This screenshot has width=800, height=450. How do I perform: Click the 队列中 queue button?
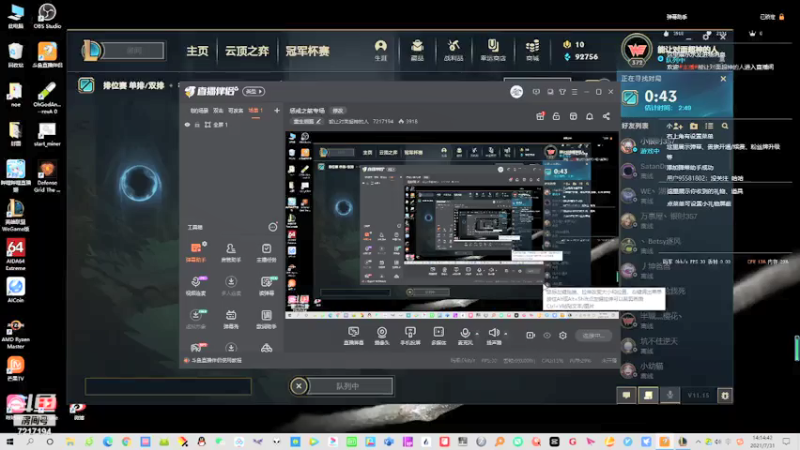pos(348,386)
